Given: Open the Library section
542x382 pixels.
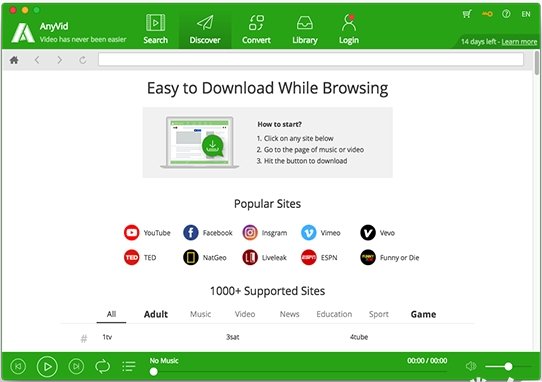Looking at the screenshot, I should pyautogui.click(x=305, y=23).
